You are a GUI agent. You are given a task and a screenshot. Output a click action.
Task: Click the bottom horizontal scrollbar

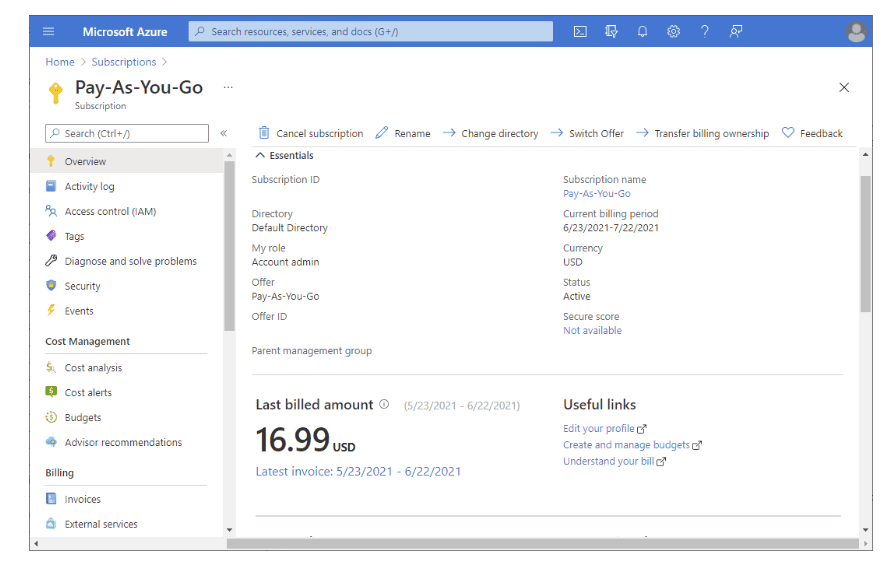tap(542, 544)
